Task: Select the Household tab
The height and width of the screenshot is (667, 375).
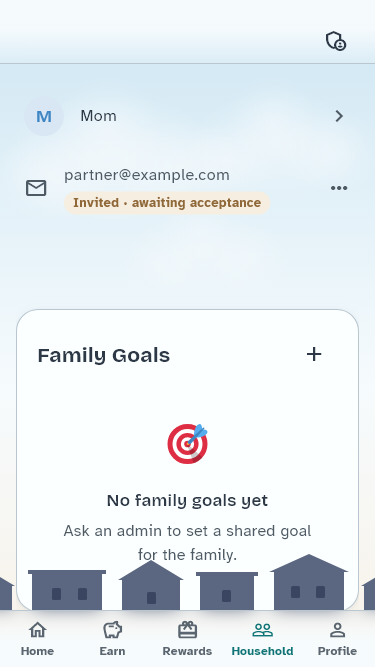Action: [x=262, y=638]
